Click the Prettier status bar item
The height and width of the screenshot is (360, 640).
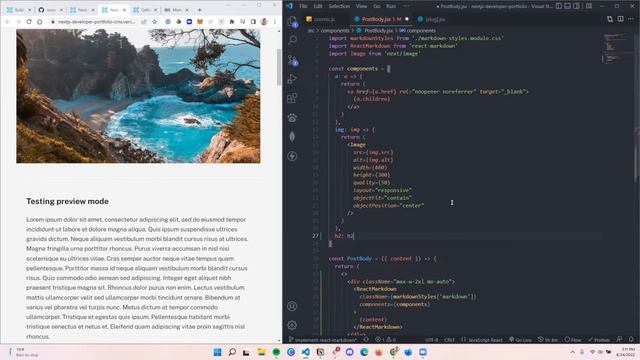599,340
